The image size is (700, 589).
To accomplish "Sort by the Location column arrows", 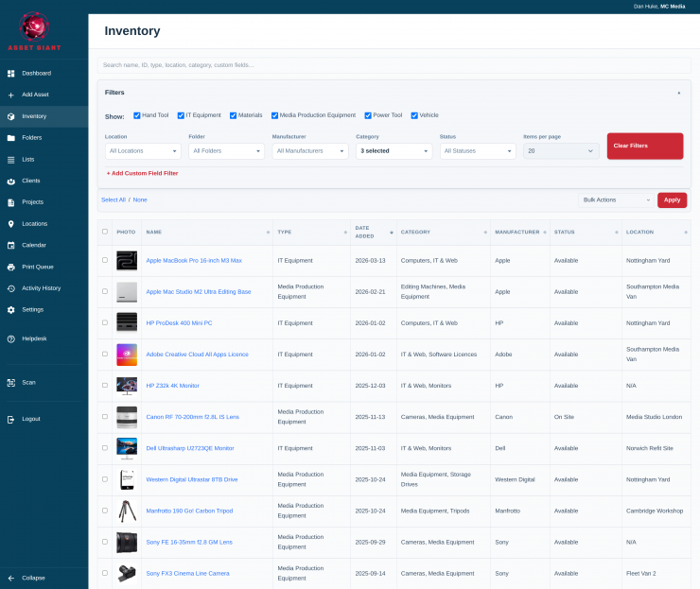I will [686, 232].
